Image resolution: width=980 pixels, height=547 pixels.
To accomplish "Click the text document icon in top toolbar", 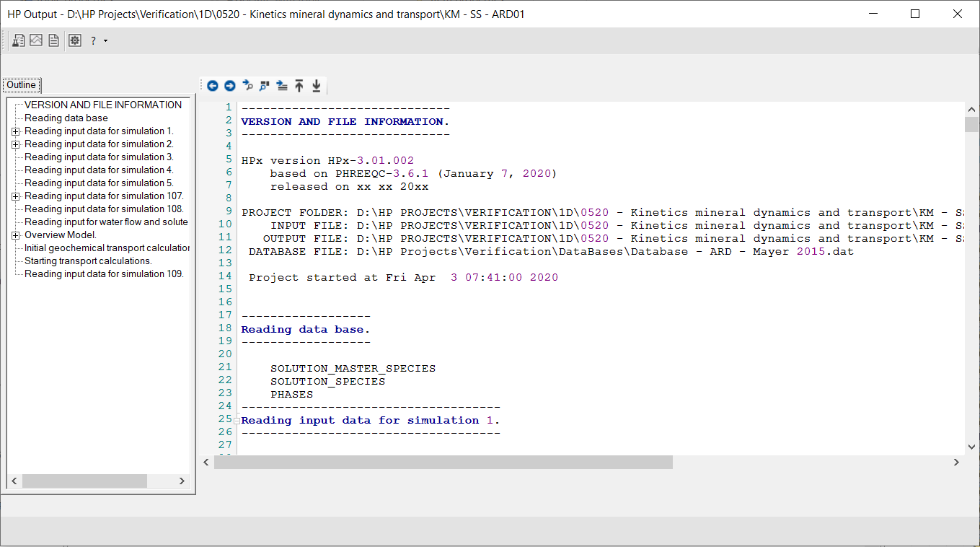I will point(53,41).
